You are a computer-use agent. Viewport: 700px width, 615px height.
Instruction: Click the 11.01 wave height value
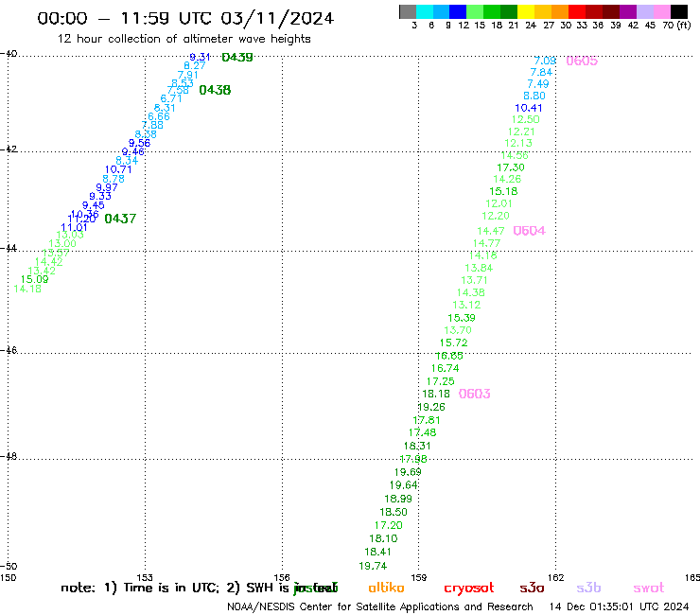click(74, 227)
